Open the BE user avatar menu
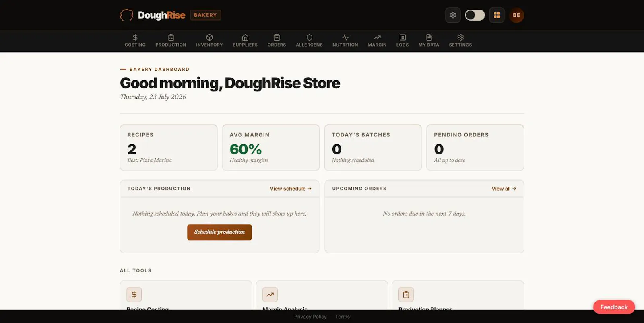 516,15
